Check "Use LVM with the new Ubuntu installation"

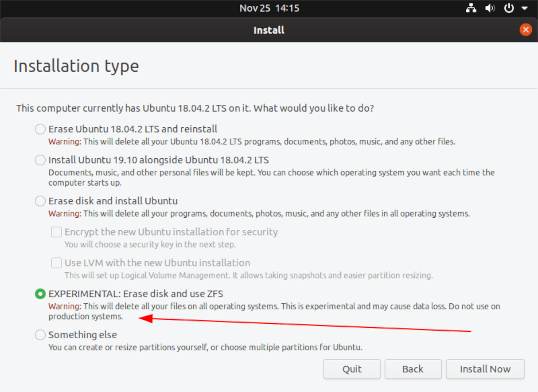[56, 263]
